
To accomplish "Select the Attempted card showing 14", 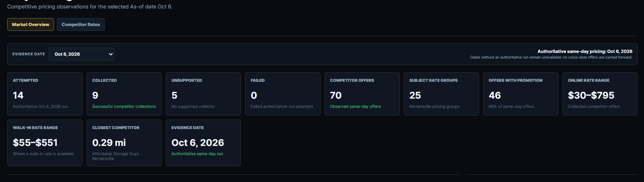I will [x=45, y=94].
